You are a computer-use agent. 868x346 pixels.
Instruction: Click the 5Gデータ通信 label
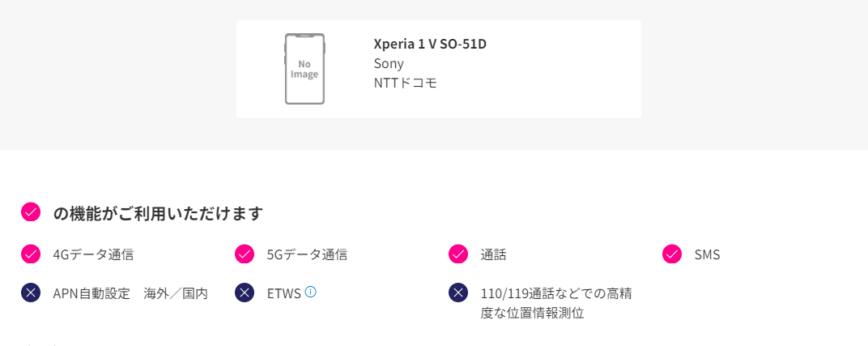click(x=307, y=254)
